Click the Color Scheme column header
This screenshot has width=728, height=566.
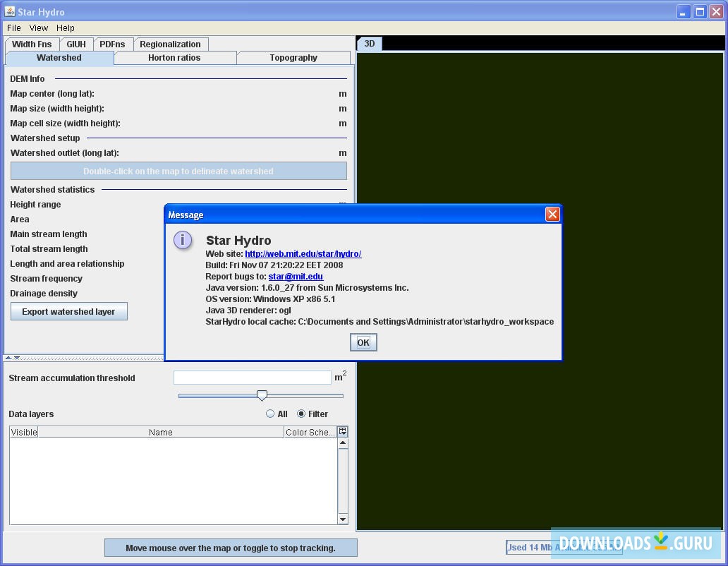(310, 433)
